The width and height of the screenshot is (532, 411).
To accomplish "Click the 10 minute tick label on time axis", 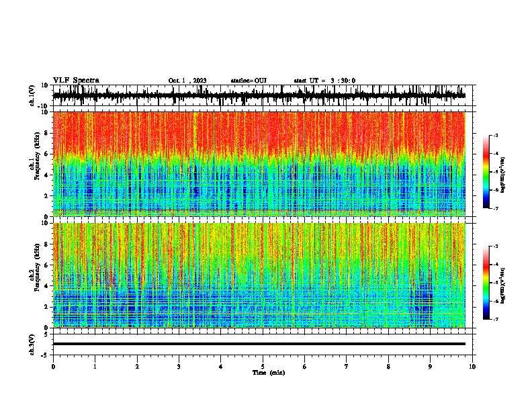I will click(x=472, y=367).
